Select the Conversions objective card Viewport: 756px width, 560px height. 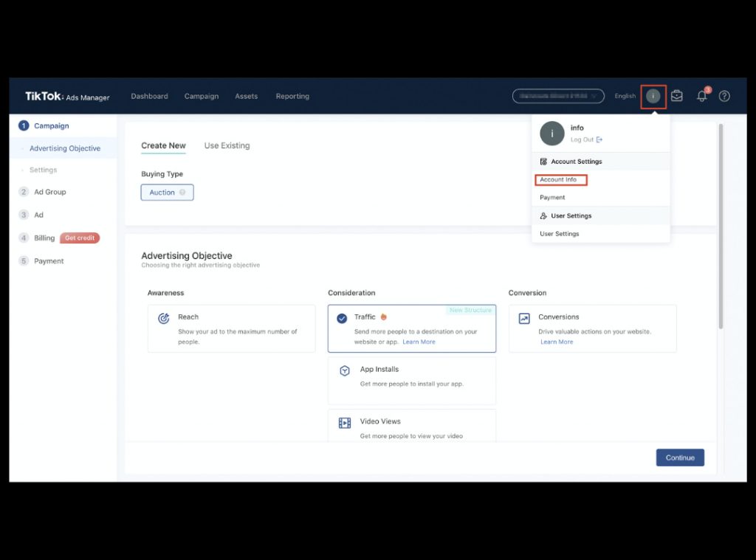click(x=593, y=328)
